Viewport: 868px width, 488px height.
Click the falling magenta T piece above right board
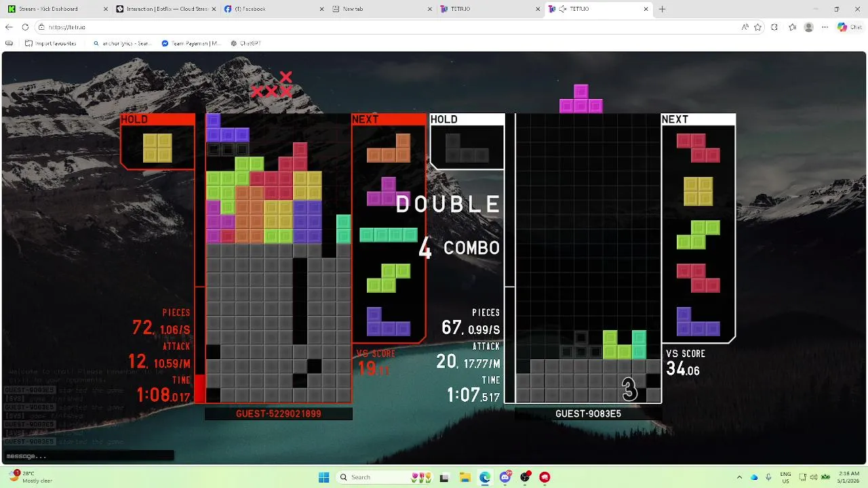point(581,99)
